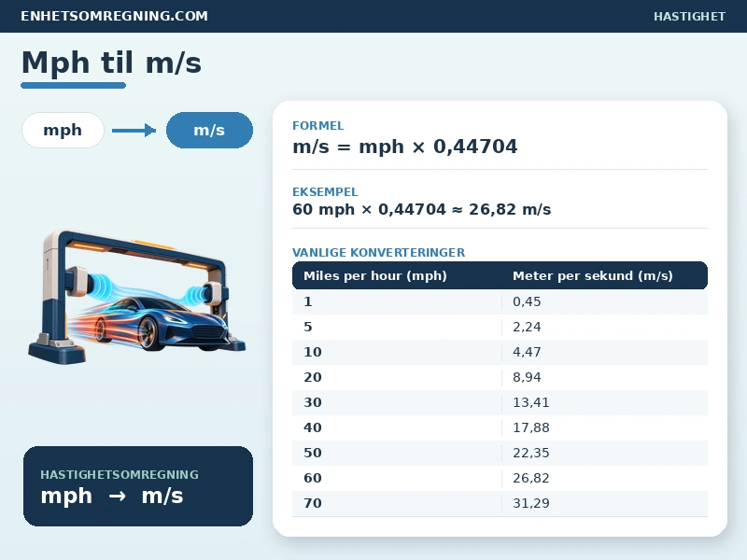
Task: Click the mph value 40 cell
Action: (397, 428)
